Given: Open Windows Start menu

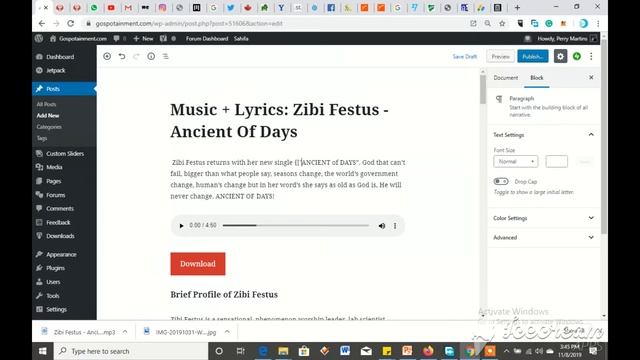Looking at the screenshot, I should click(x=42, y=351).
